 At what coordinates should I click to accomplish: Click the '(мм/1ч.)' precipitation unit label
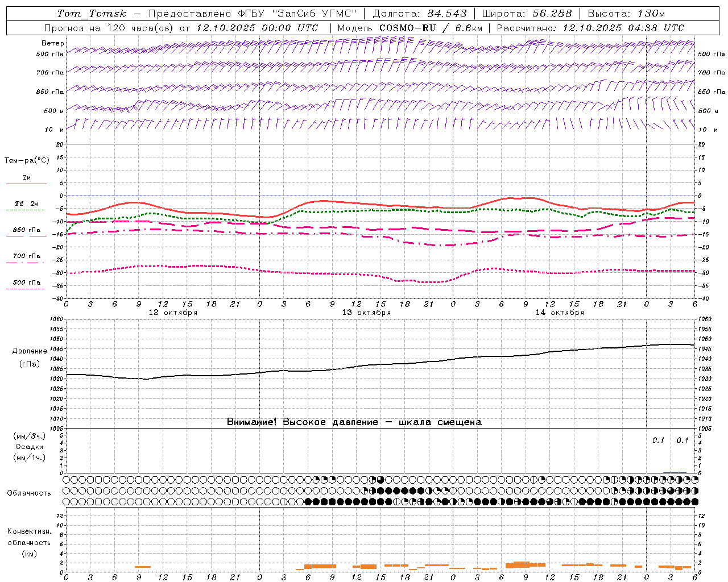click(30, 458)
